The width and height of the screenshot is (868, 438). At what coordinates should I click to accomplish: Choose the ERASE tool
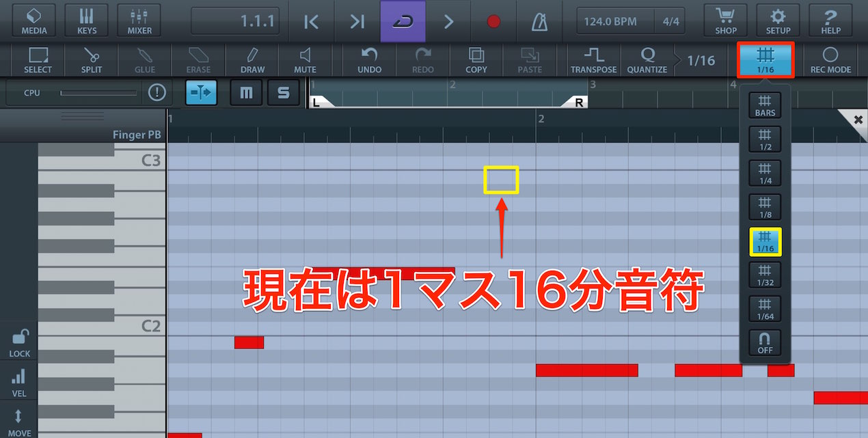click(198, 60)
